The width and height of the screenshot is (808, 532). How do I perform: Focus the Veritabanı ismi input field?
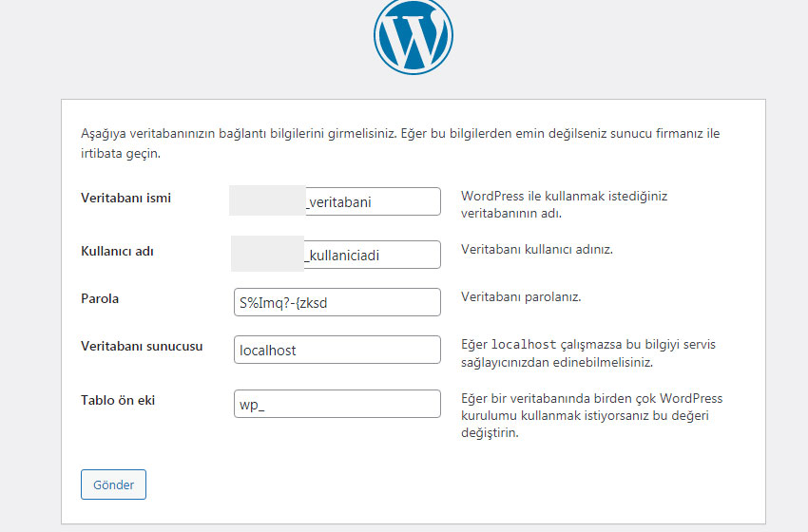tap(337, 201)
